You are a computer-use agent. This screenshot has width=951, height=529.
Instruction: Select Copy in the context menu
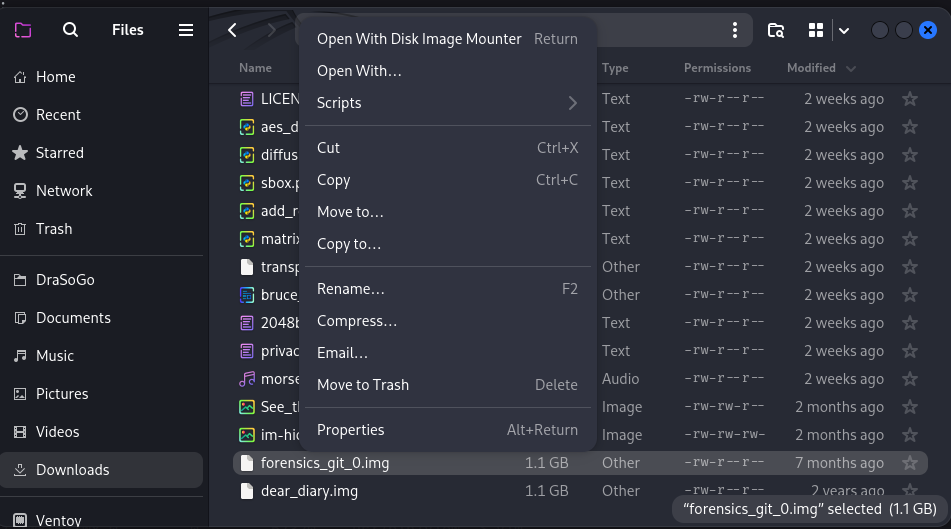tap(448, 180)
